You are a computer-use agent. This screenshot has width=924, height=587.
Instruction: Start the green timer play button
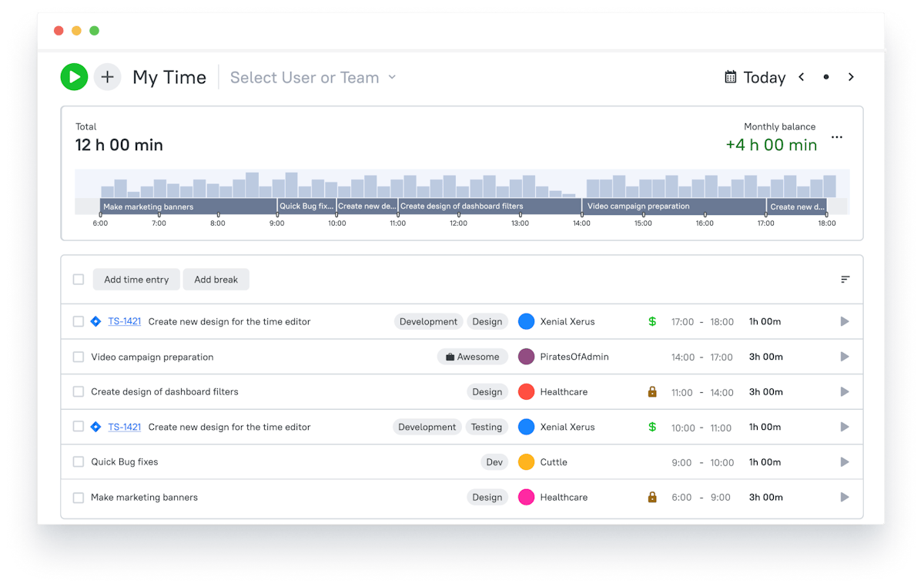(75, 77)
